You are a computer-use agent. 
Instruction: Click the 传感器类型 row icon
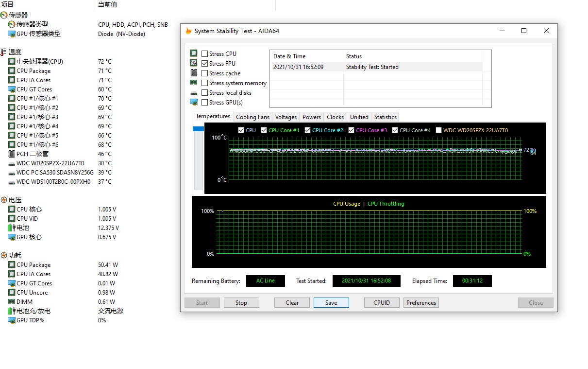point(12,24)
